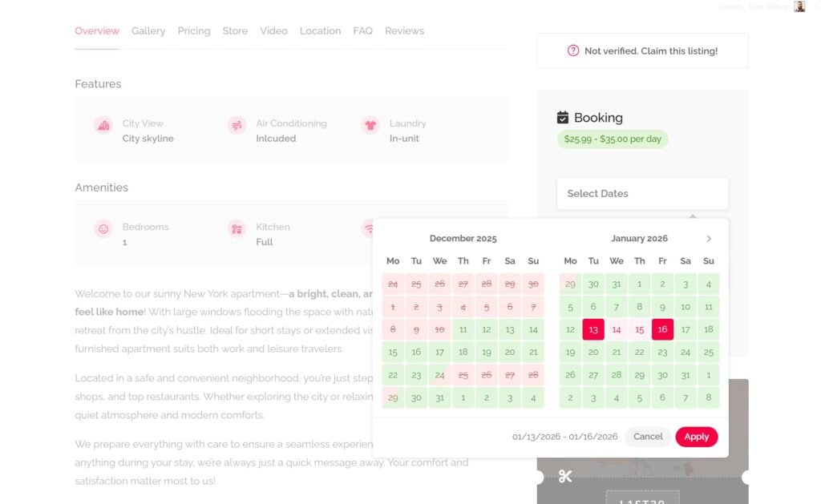Select December 18 in the calendar
Viewport: 821px width, 504px height.
click(463, 352)
